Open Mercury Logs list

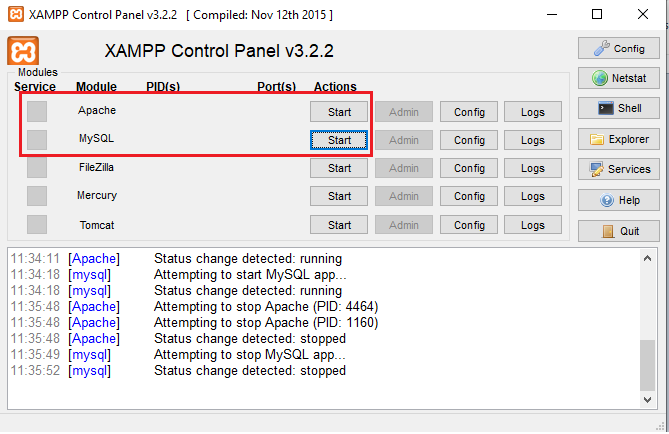click(x=532, y=196)
